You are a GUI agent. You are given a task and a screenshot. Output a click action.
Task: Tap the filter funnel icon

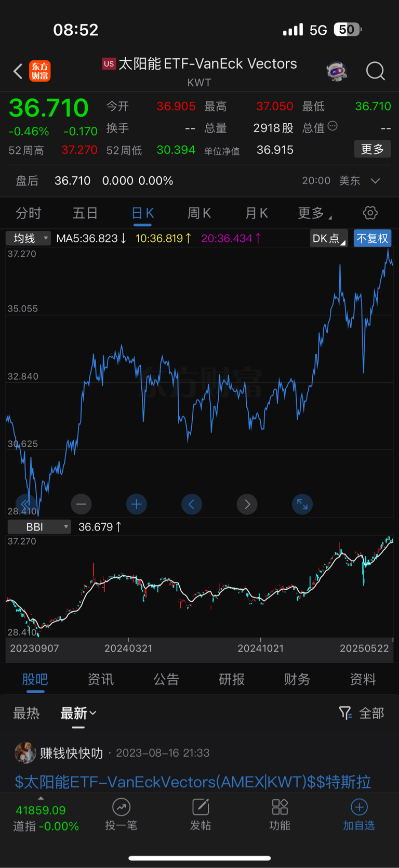tap(345, 713)
